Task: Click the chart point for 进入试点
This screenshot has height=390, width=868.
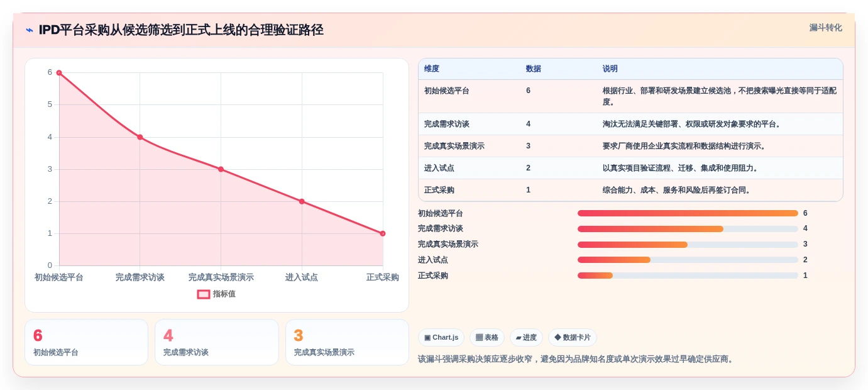Action: pos(302,201)
